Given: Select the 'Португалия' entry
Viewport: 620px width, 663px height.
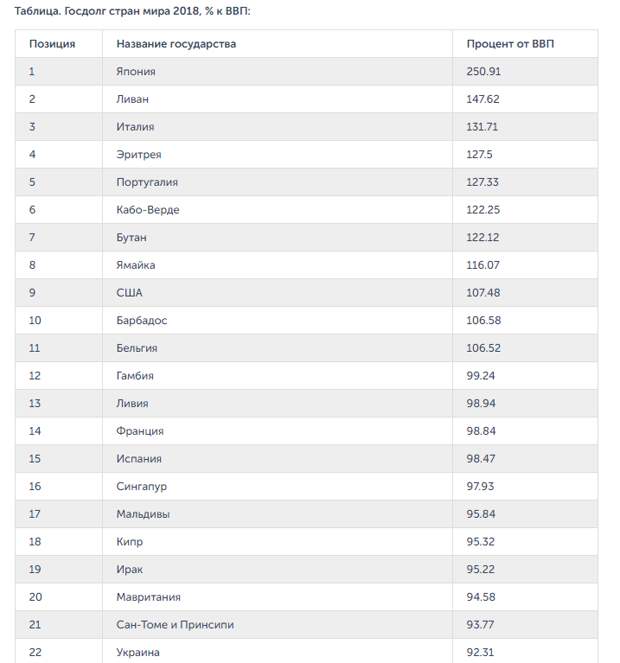Looking at the screenshot, I should [x=147, y=182].
